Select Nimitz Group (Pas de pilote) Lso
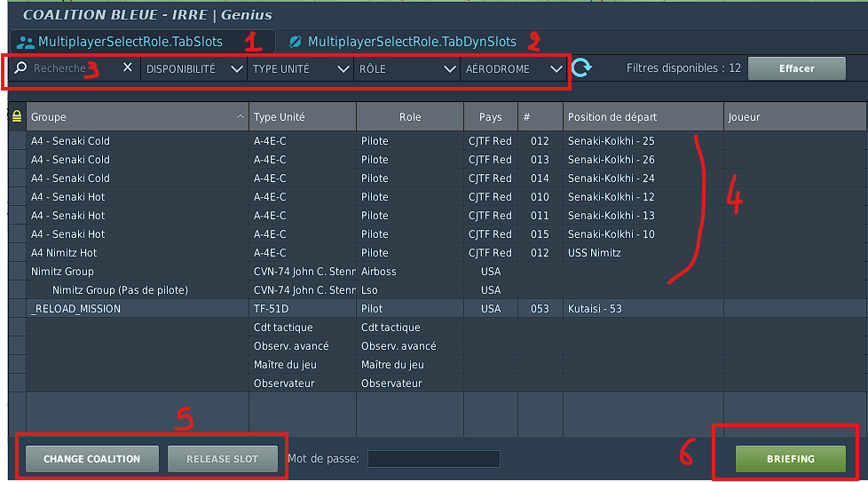The width and height of the screenshot is (868, 482). pos(438,290)
